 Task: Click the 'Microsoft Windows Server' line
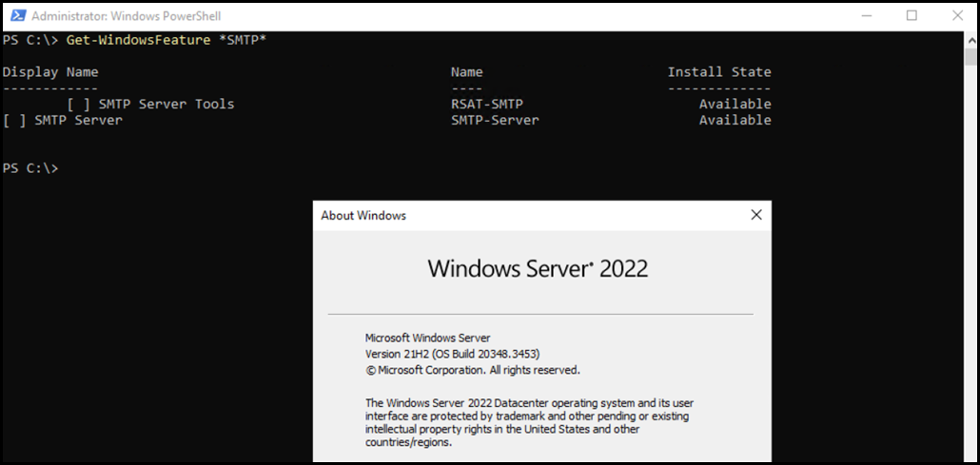(x=428, y=339)
